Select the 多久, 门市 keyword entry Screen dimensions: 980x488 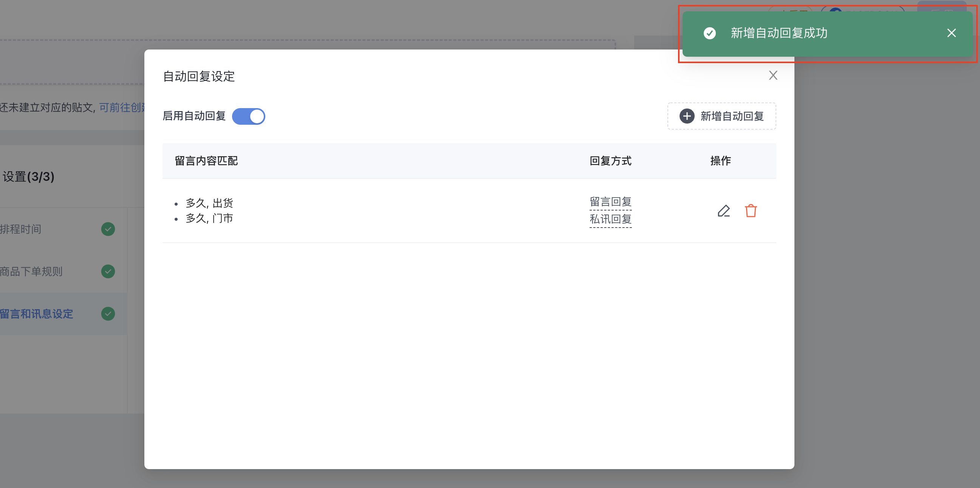(x=209, y=218)
